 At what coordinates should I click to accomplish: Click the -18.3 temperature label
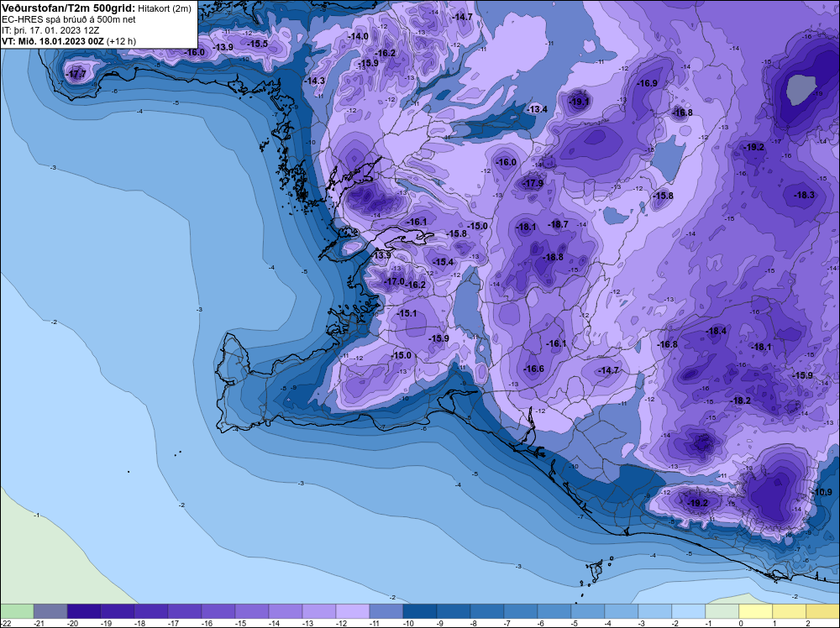pyautogui.click(x=804, y=195)
